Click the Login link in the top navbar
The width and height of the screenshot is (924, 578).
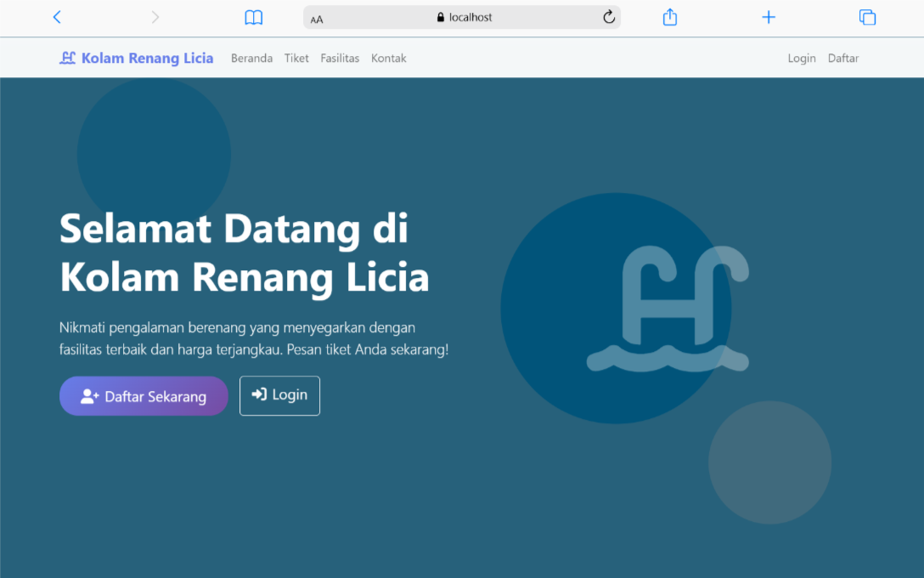pyautogui.click(x=801, y=59)
